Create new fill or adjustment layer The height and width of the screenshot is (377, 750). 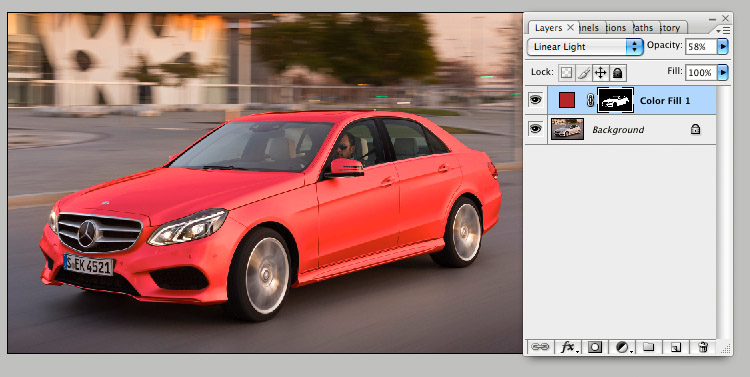tap(622, 347)
